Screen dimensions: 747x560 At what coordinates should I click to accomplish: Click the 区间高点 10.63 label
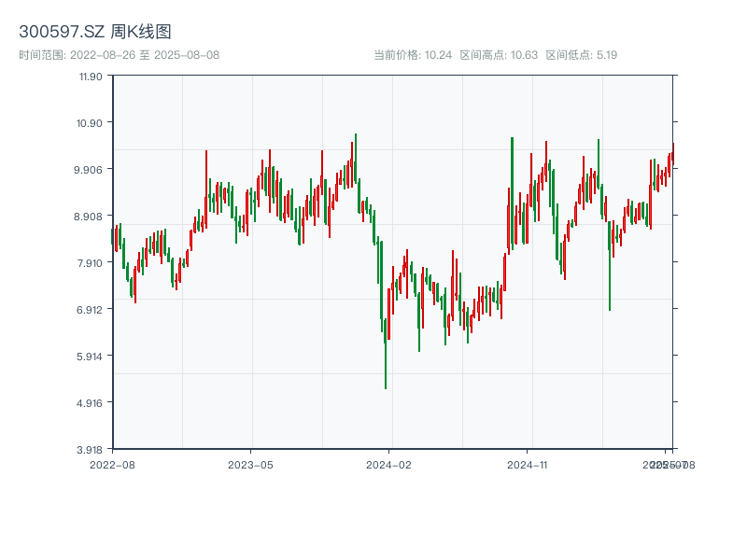point(499,55)
